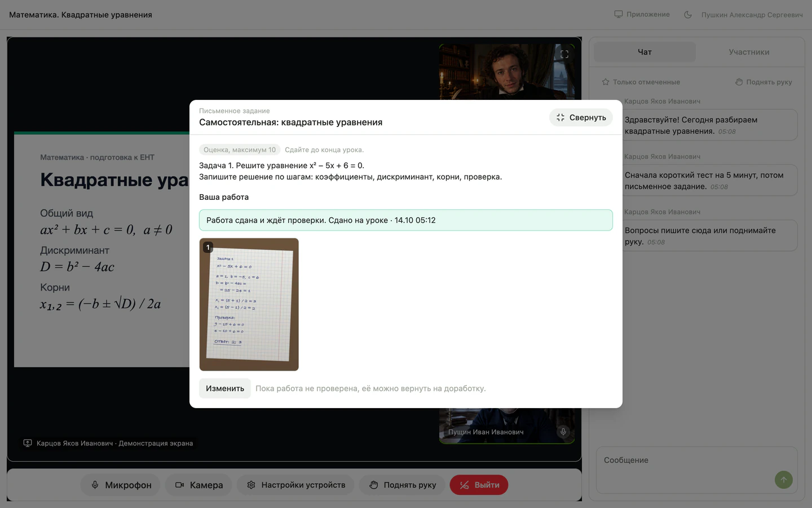Leave the lesson with the Выйти button
Image resolution: width=812 pixels, height=508 pixels.
coord(479,485)
